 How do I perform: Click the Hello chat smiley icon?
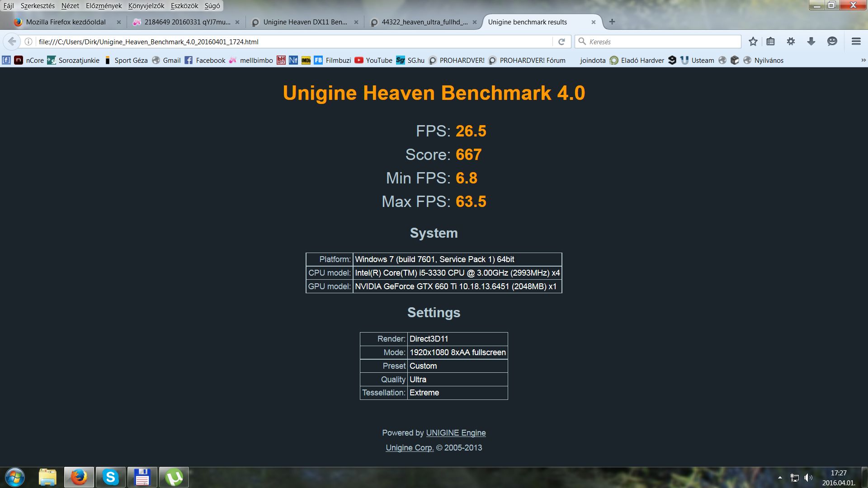click(832, 42)
